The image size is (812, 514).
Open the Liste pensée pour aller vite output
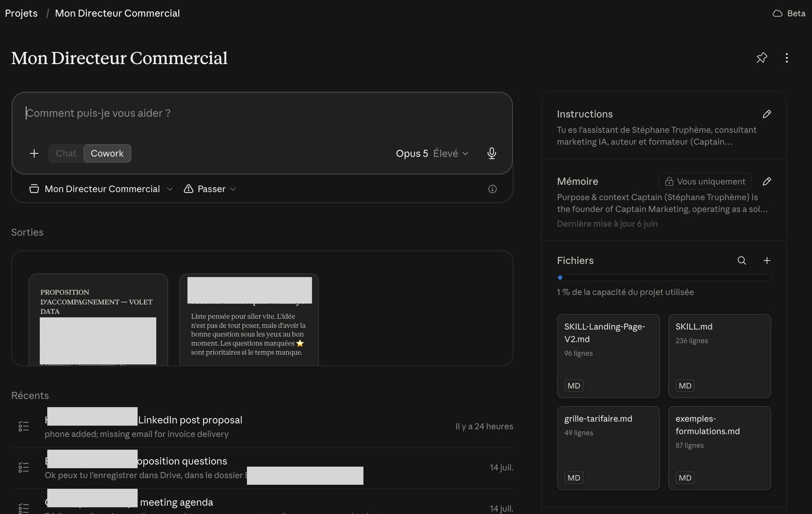[x=249, y=320]
